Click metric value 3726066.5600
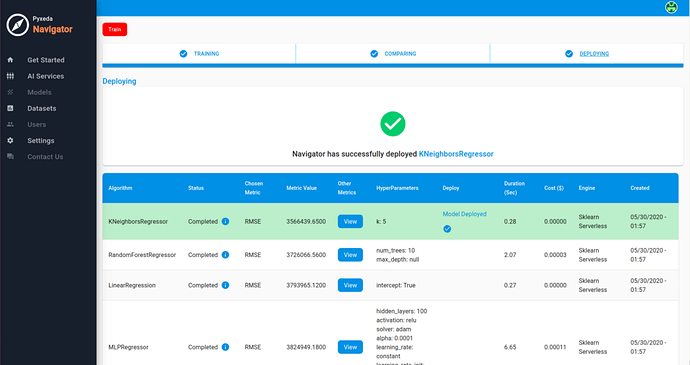 tap(306, 255)
